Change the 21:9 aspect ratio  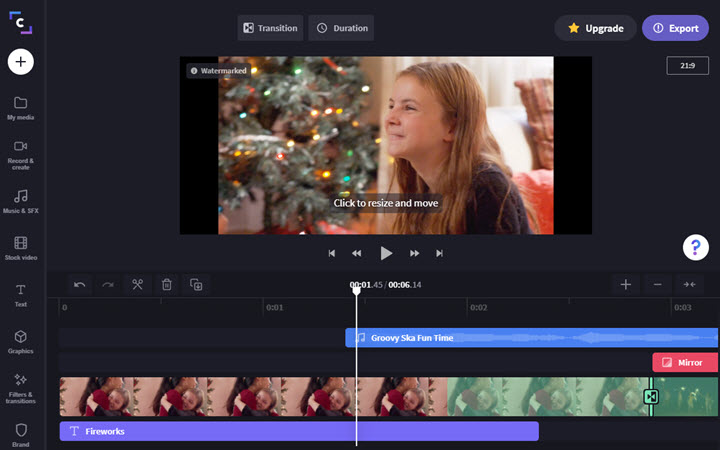click(x=687, y=65)
